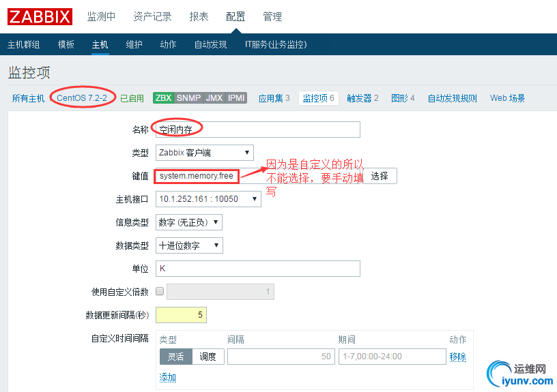Expand the 信息类型 dropdown
This screenshot has height=392, width=557.
pyautogui.click(x=189, y=222)
